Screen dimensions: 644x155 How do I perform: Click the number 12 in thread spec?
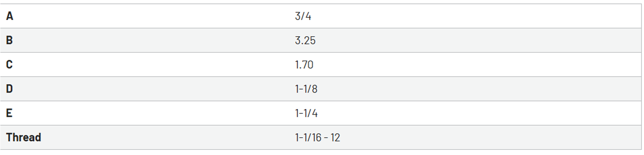[x=335, y=137]
